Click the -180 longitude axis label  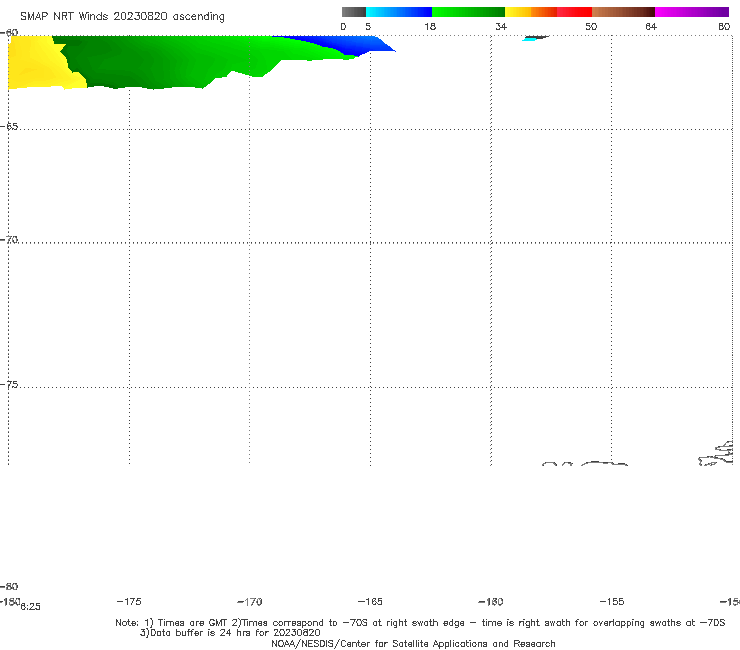tap(10, 601)
